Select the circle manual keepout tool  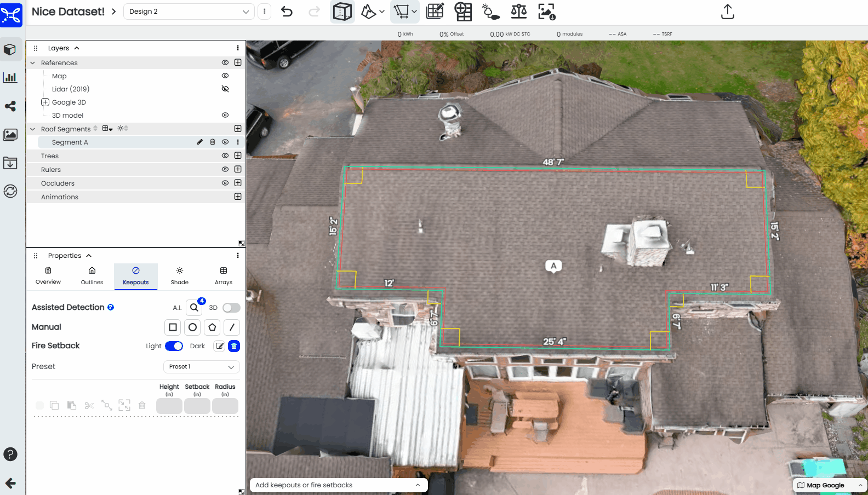tap(192, 327)
